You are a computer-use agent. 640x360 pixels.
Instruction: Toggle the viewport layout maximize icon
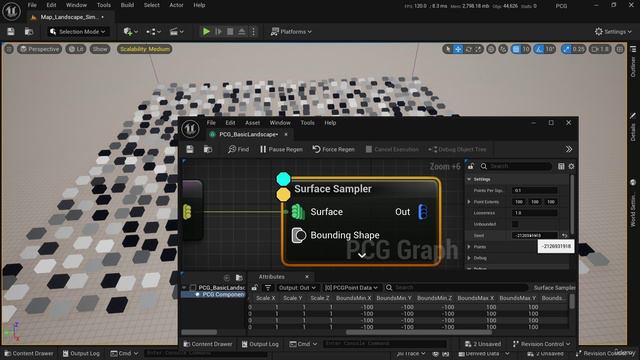click(620, 49)
